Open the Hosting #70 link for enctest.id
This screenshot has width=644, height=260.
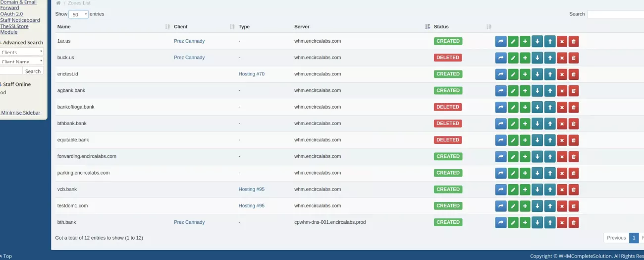click(251, 74)
